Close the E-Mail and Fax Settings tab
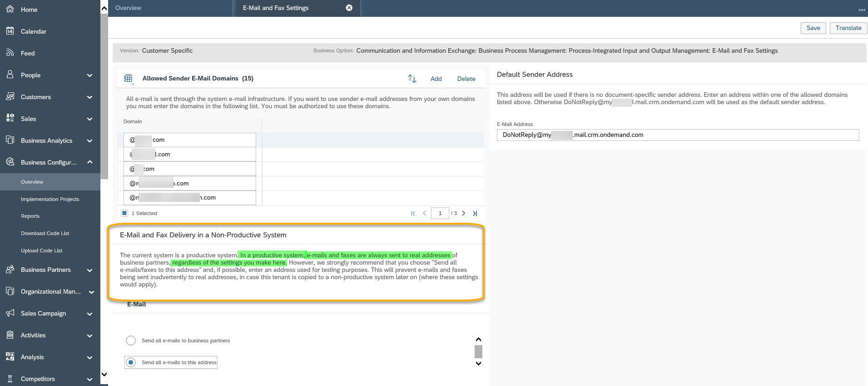The image size is (868, 386). [x=349, y=8]
